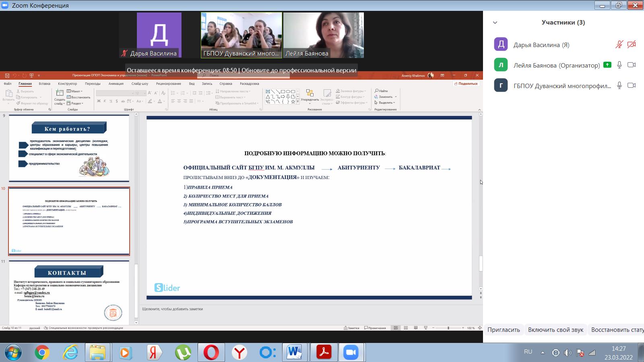Mute Лейля Баянова's microphone in participants list
The width and height of the screenshot is (644, 362).
[619, 65]
